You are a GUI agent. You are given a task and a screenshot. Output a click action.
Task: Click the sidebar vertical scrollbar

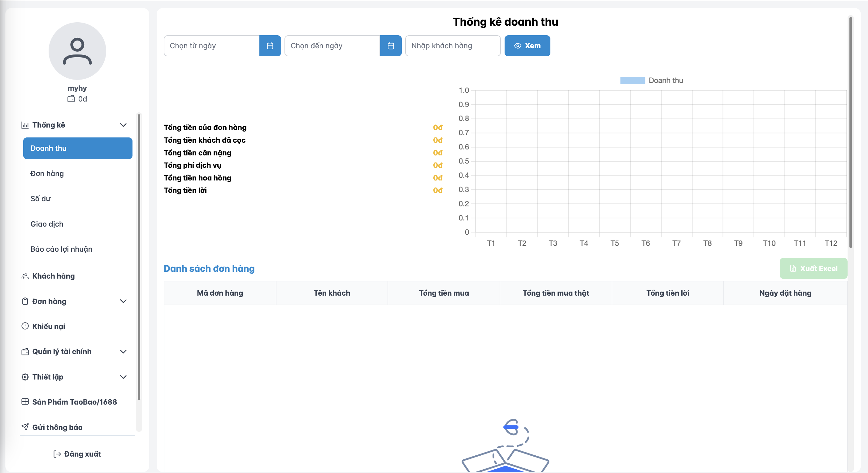click(139, 256)
